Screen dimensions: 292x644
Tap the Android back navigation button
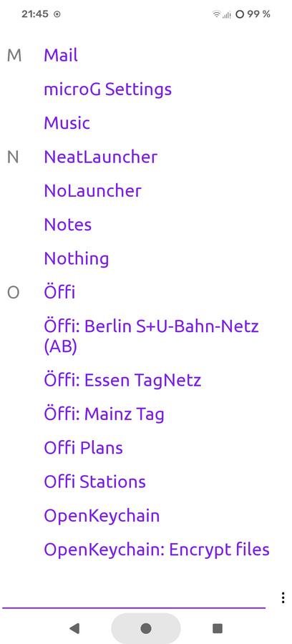point(74,628)
